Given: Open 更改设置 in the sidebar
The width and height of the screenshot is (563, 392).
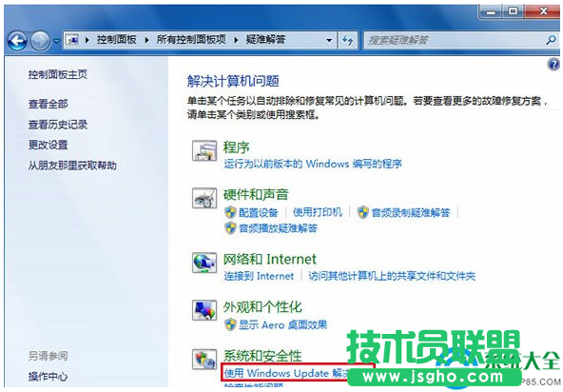Looking at the screenshot, I should pyautogui.click(x=49, y=146).
